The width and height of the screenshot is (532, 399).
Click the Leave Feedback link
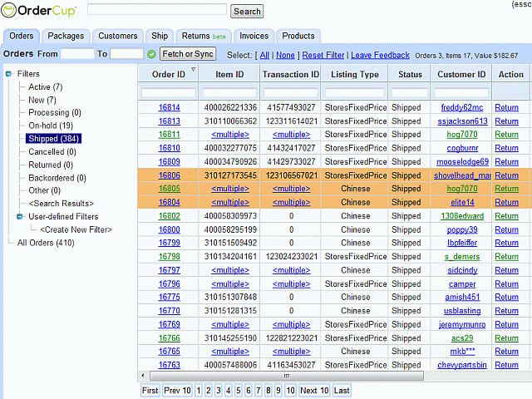tap(380, 55)
